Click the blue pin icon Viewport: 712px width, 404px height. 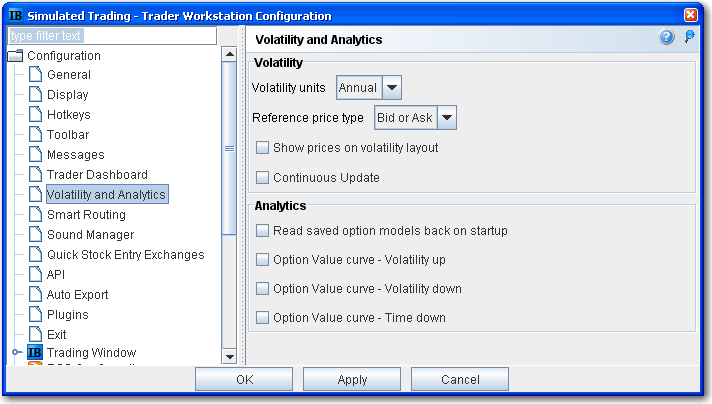689,36
